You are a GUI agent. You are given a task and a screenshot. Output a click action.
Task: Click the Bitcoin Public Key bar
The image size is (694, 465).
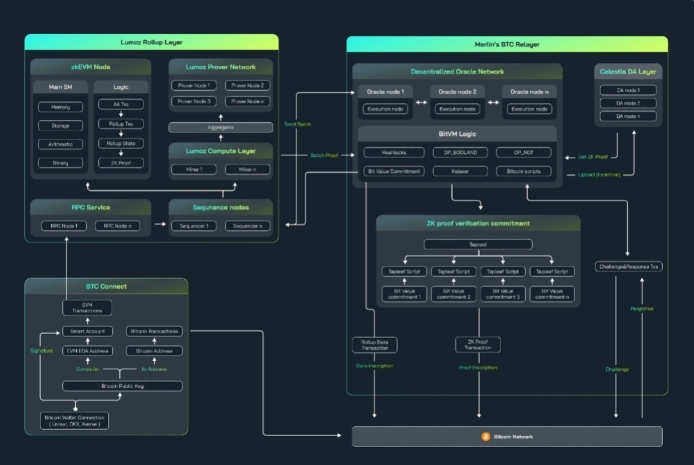click(123, 386)
